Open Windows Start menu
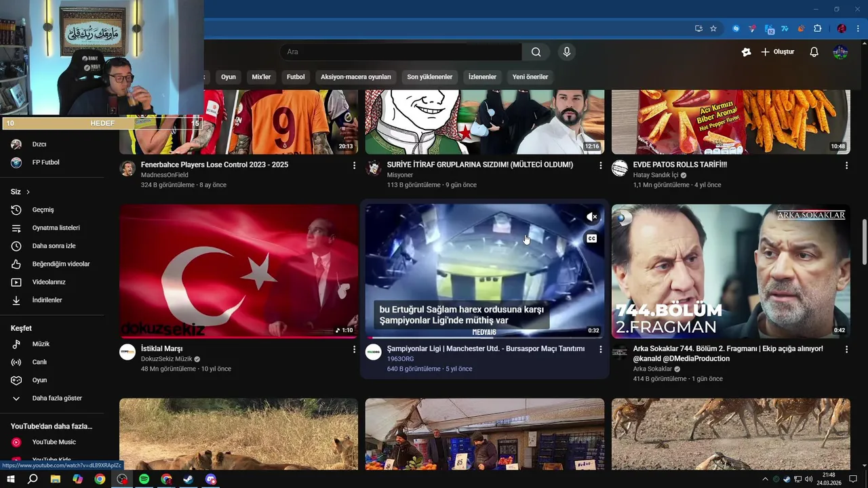868x488 pixels. tap(11, 479)
